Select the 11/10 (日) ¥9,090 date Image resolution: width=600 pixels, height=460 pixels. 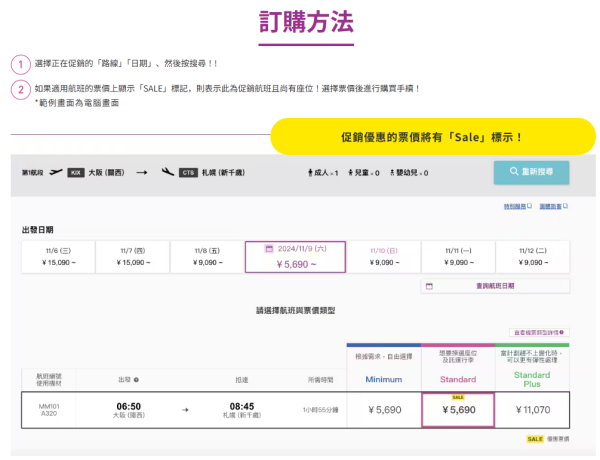pyautogui.click(x=384, y=257)
